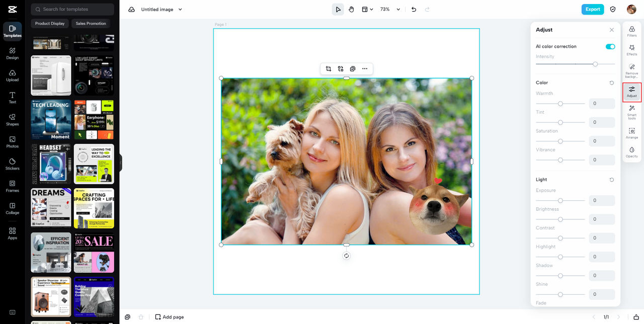Toggle AI color correction off
The width and height of the screenshot is (644, 324).
pos(610,46)
